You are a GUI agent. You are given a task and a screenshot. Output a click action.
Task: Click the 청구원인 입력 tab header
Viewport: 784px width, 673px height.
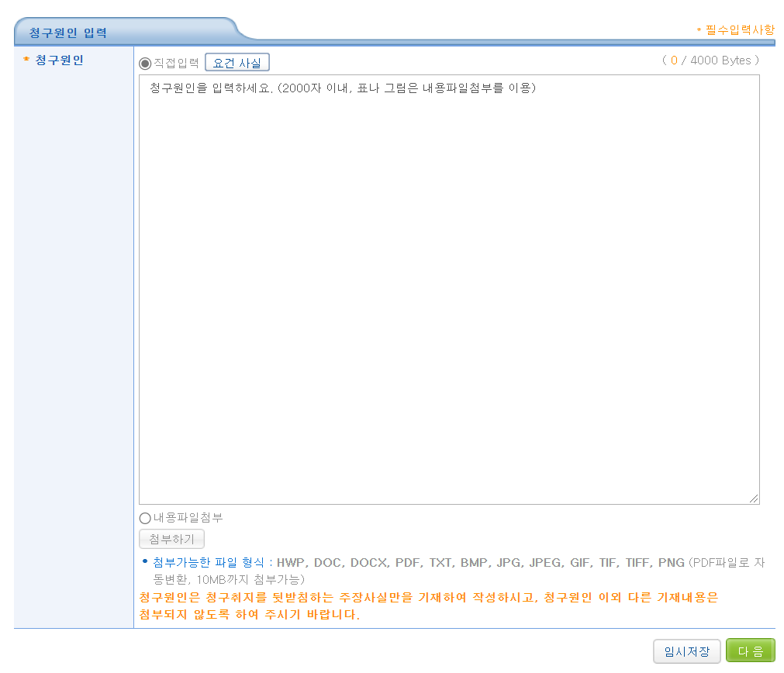click(x=68, y=33)
